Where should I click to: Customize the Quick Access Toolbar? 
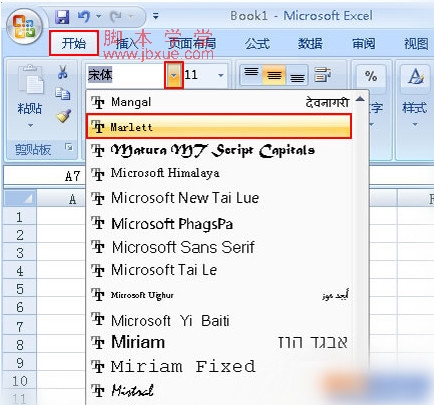(156, 16)
